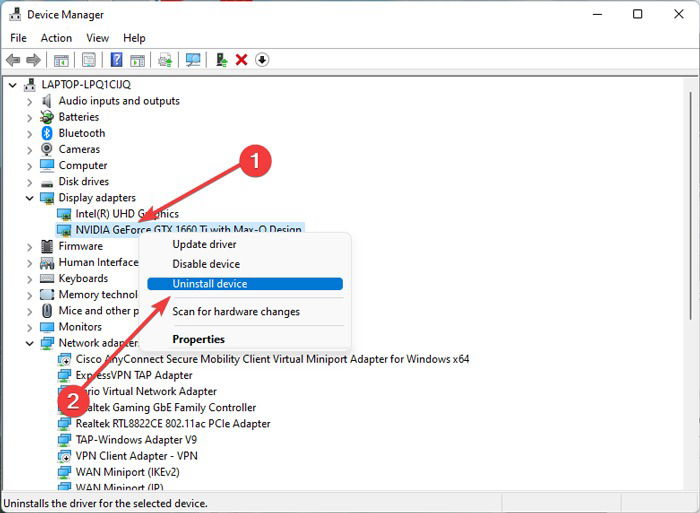Select Cisco AnyConnect Virtual Miniport Adapter
Viewport: 700px width, 513px height.
coord(272,359)
